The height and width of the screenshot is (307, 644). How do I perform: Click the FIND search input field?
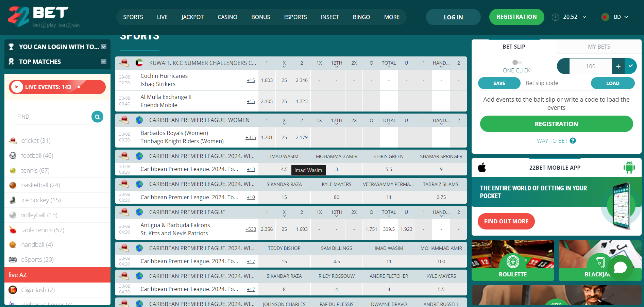pyautogui.click(x=51, y=117)
